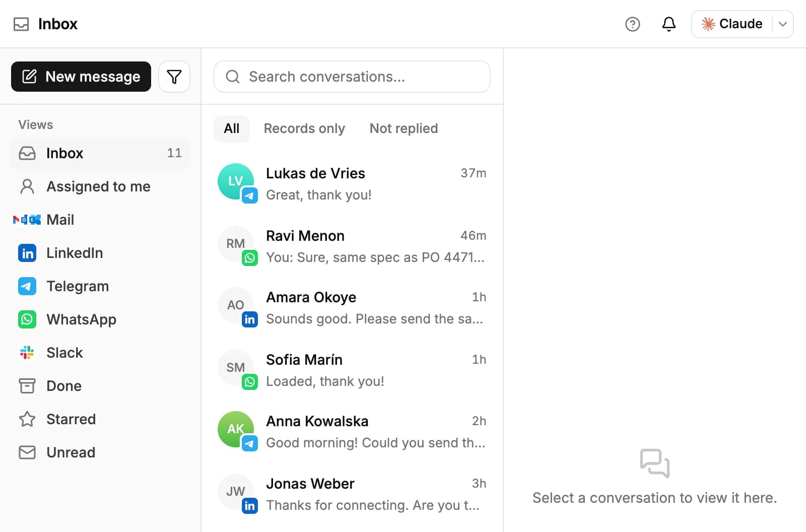
Task: Switch to the All tab
Action: (232, 129)
